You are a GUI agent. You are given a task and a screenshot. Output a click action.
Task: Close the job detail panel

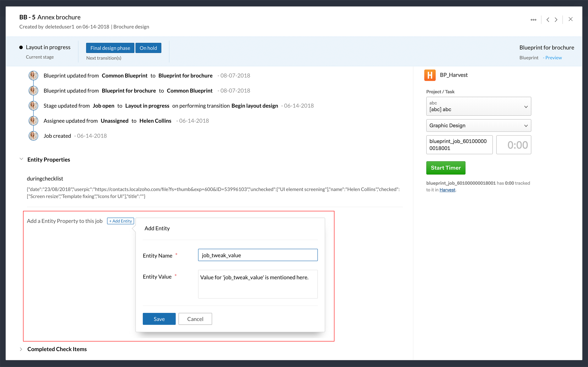[570, 19]
